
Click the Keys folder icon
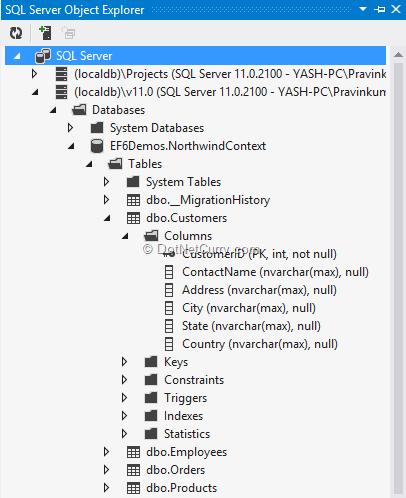[x=151, y=362]
